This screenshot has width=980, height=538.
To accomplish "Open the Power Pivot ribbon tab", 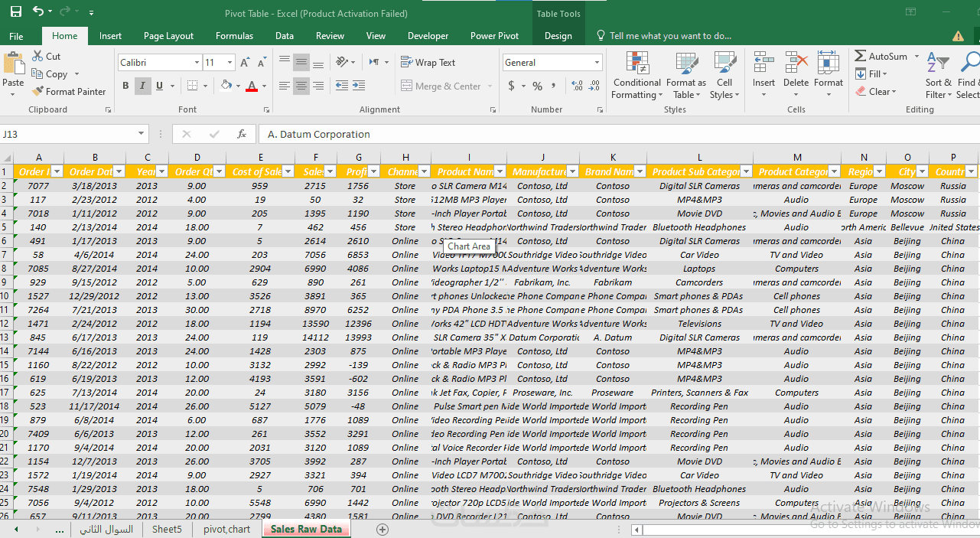I will tap(494, 36).
